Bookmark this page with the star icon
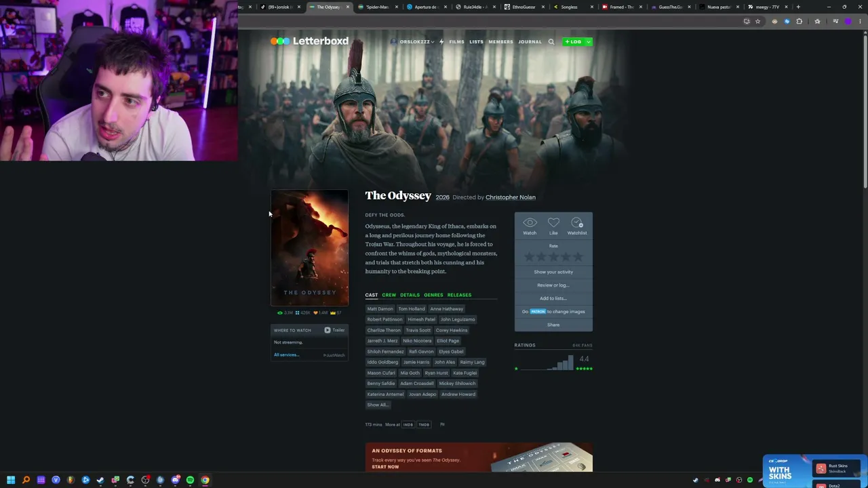Image resolution: width=868 pixels, height=488 pixels. tap(757, 22)
